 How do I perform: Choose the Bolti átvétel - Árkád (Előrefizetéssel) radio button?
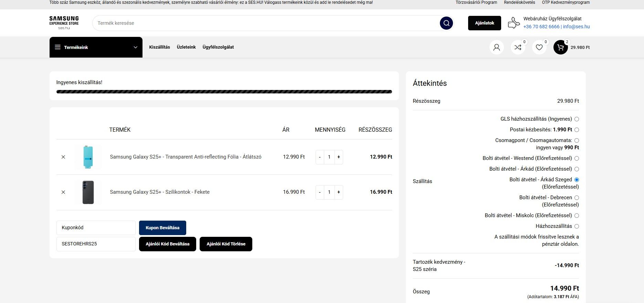[x=577, y=169]
